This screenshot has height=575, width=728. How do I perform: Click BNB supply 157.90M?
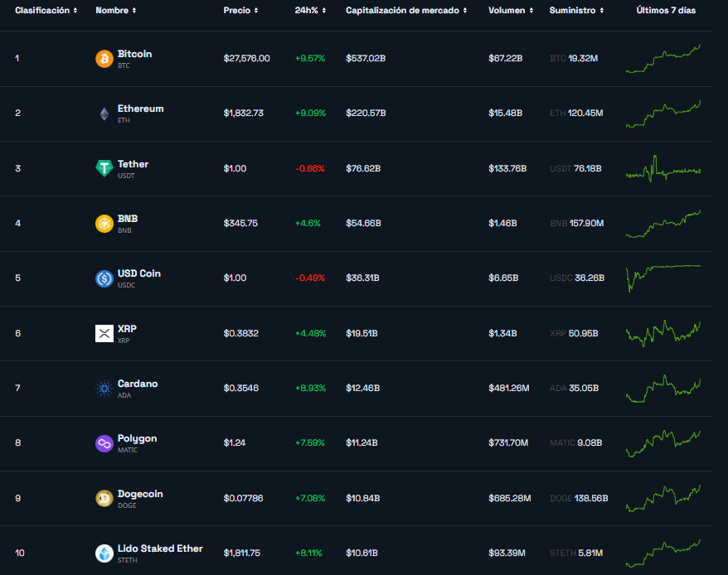click(587, 223)
